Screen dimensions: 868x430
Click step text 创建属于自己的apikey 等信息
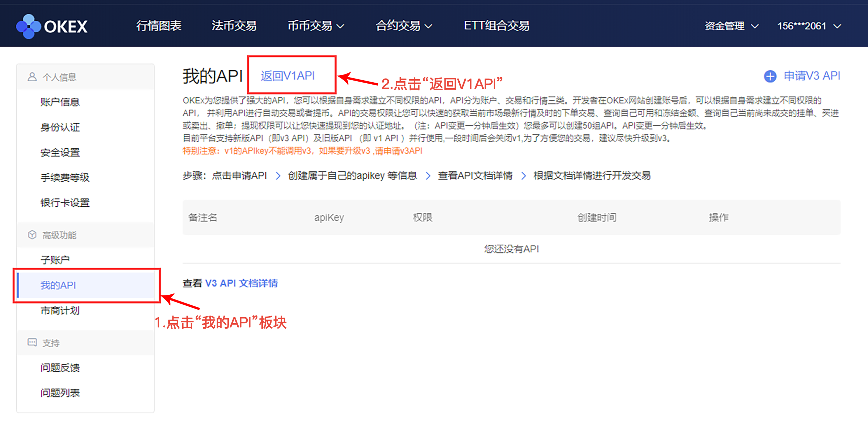[352, 175]
